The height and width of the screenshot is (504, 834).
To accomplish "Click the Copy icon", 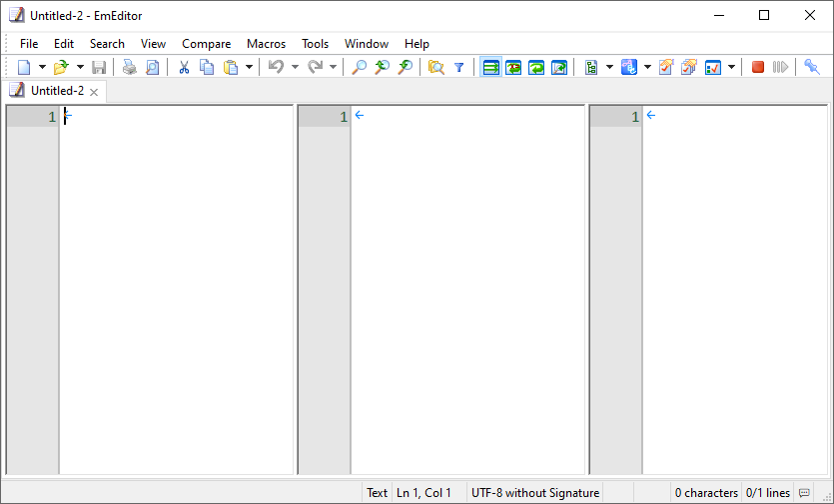I will [207, 68].
